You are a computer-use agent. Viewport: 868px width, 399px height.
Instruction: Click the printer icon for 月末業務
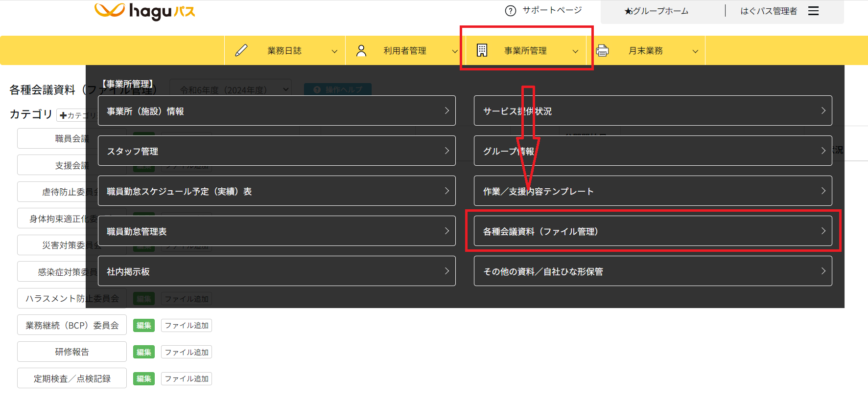[603, 50]
